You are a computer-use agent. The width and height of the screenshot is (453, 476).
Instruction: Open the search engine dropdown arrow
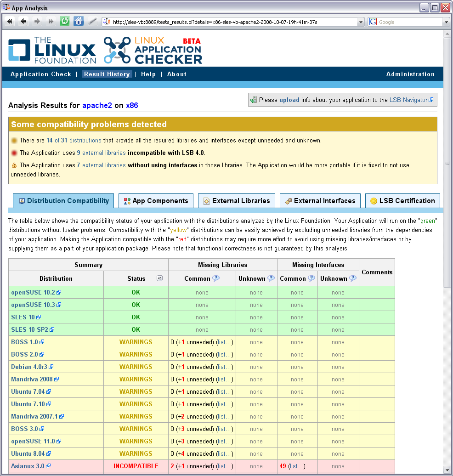(446, 22)
